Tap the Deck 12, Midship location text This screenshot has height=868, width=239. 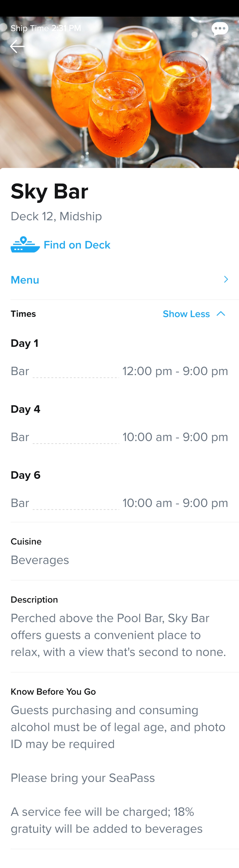point(56,216)
